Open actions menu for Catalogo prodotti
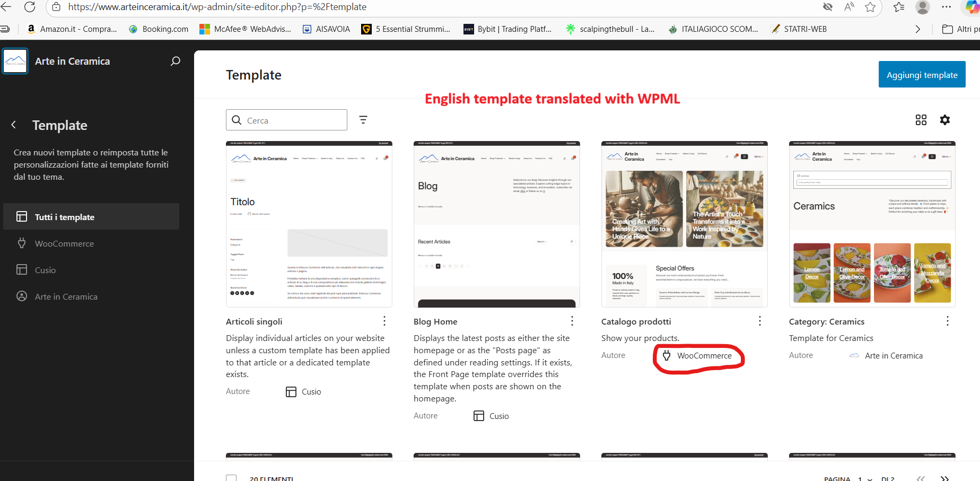 coord(760,321)
